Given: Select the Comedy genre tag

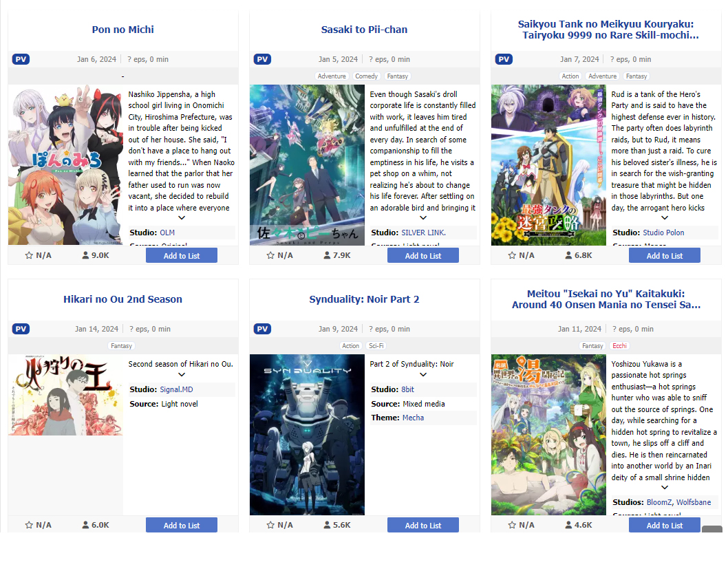Looking at the screenshot, I should click(x=366, y=76).
